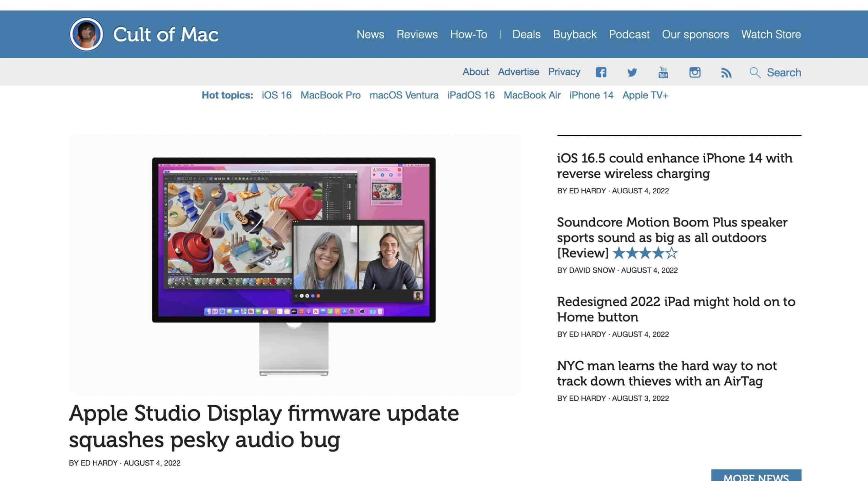Image resolution: width=868 pixels, height=481 pixels.
Task: Select the iPadOS 16 hot topic
Action: [x=471, y=95]
